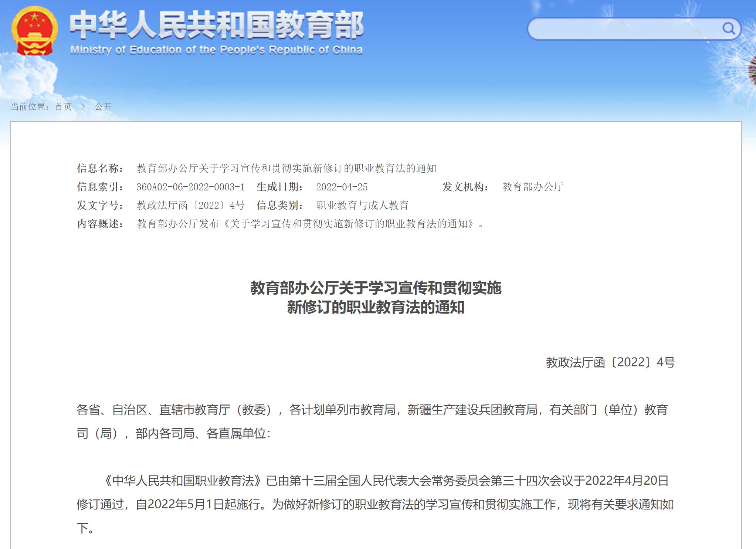Click article heading line 教育部办公厅关于学习宣传和贯彻实施
This screenshot has height=549, width=756.
pyautogui.click(x=376, y=288)
